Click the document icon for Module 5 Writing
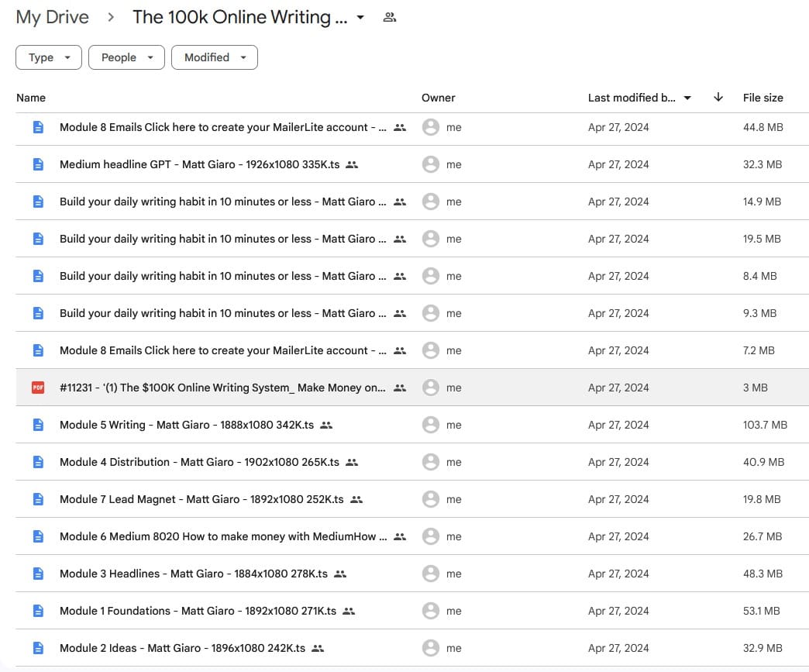The image size is (809, 672). coord(38,425)
